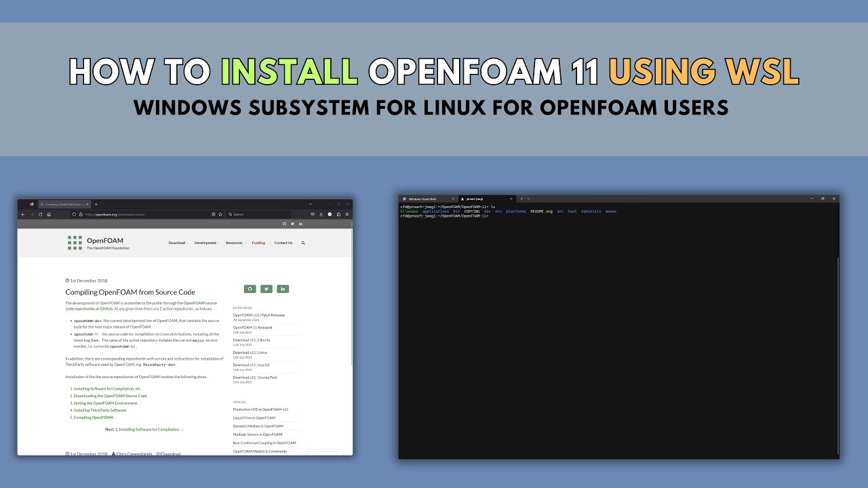Click the green LinkedIn share button
This screenshot has height=488, width=868.
pos(283,289)
